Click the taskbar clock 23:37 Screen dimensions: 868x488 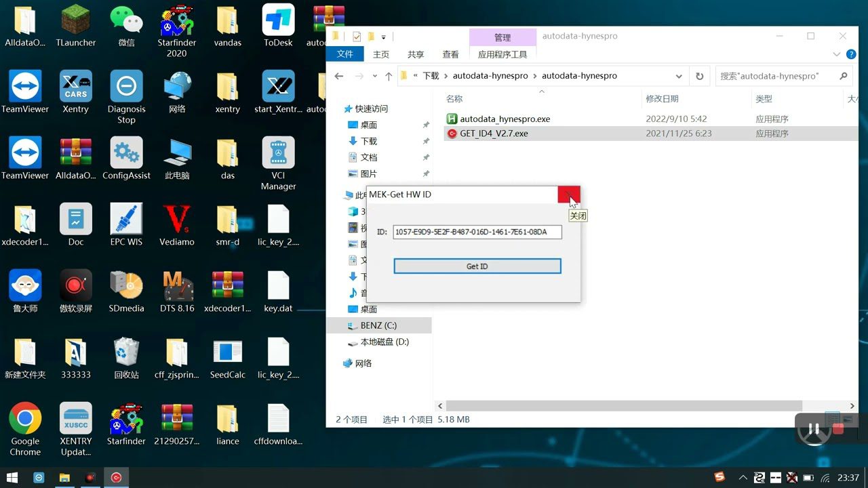click(x=848, y=477)
